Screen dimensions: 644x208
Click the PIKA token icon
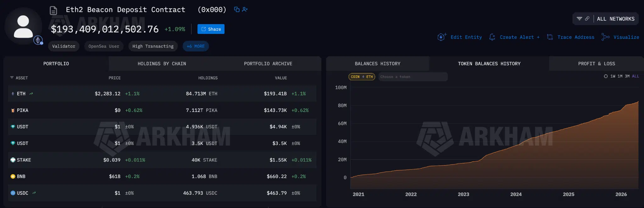(13, 110)
